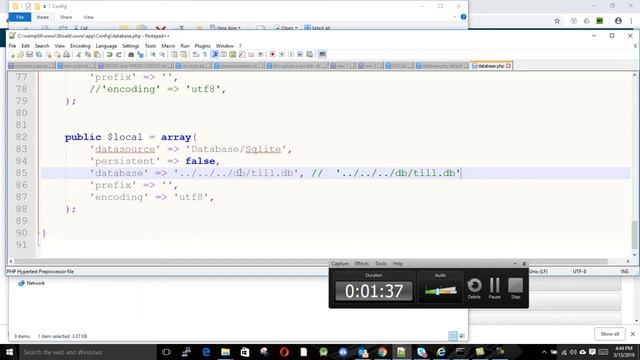Click the INS mode status bar indicator
Image resolution: width=640 pixels, height=360 pixels.
tap(624, 271)
